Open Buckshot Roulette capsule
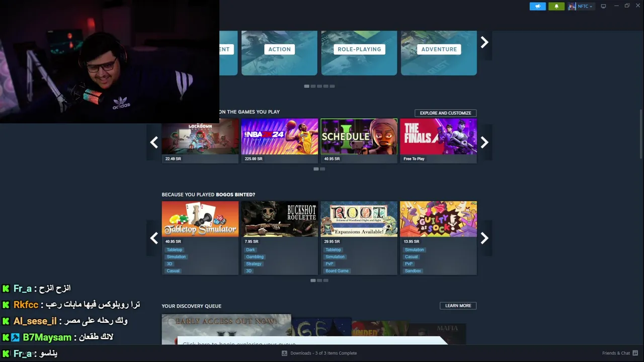Image resolution: width=644 pixels, height=362 pixels. click(x=279, y=219)
